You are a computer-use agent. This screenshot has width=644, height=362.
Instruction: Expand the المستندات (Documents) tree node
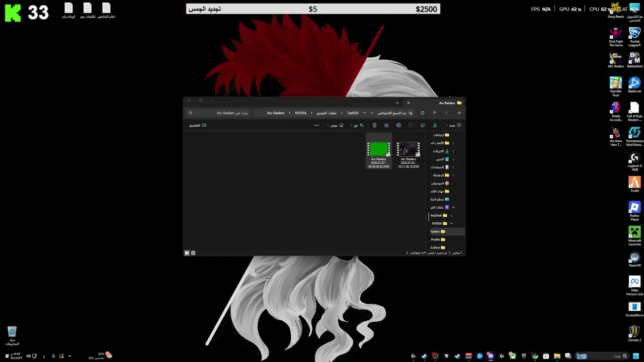[453, 167]
